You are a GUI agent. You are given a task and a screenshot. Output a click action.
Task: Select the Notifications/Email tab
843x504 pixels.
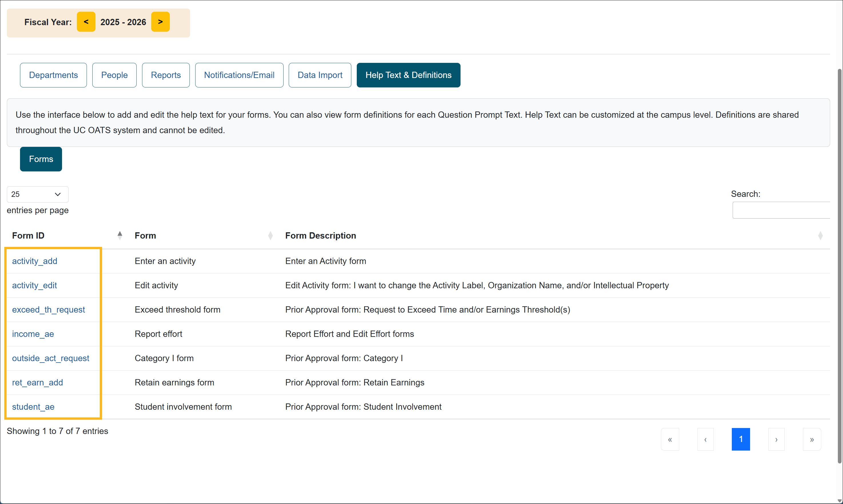[x=239, y=75]
